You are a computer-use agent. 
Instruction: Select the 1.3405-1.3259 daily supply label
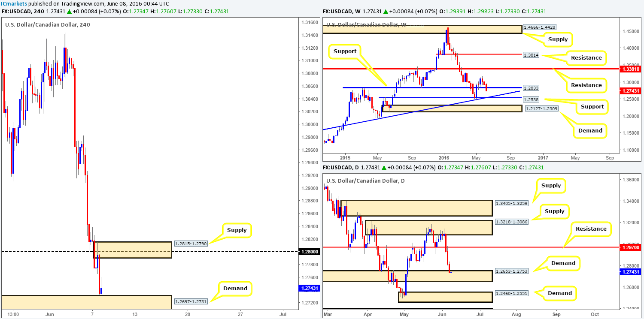pyautogui.click(x=512, y=204)
